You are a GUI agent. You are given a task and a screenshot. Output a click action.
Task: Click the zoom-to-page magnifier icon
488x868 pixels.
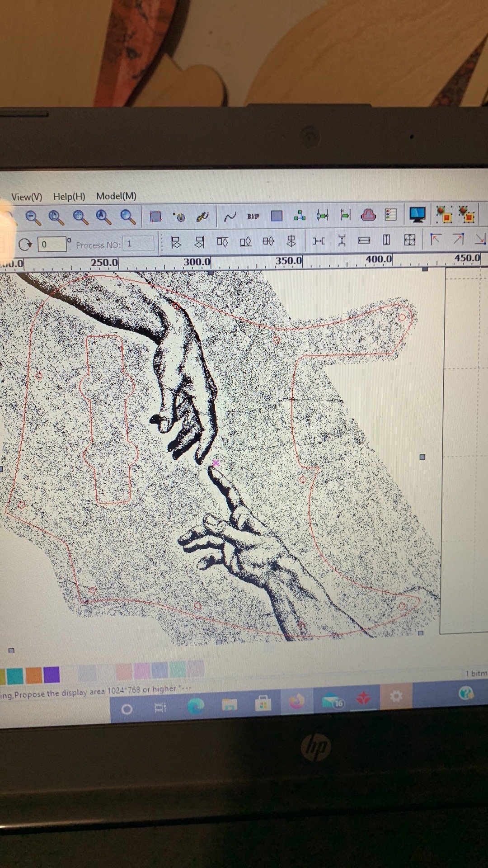pos(56,217)
